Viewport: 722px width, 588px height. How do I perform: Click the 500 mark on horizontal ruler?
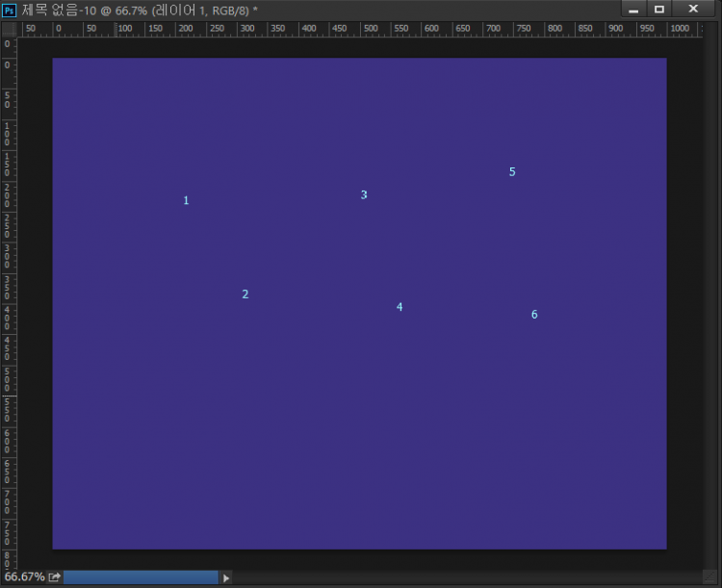tap(372, 30)
